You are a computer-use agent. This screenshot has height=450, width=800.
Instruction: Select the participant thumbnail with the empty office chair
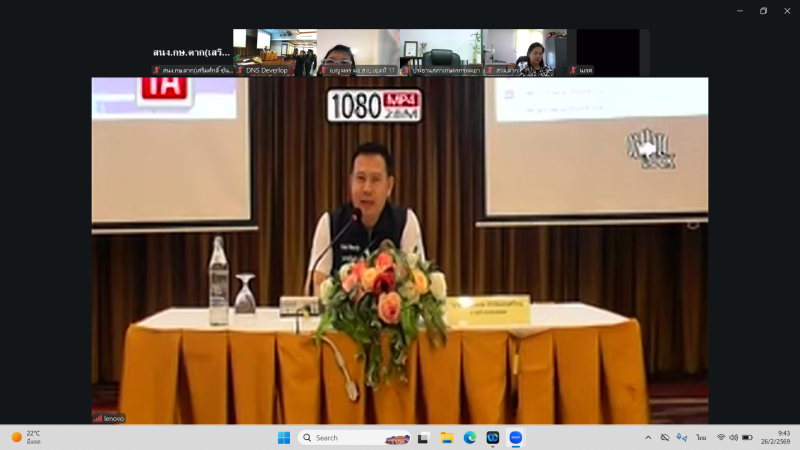pos(440,52)
